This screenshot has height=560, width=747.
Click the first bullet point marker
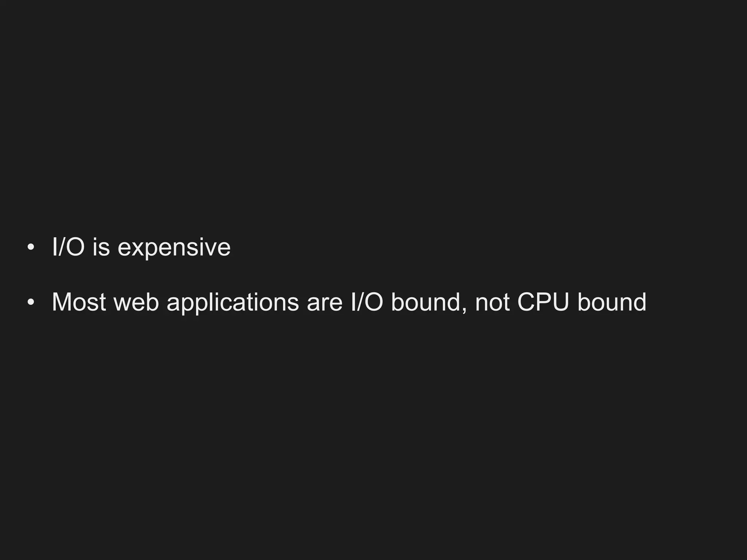31,248
